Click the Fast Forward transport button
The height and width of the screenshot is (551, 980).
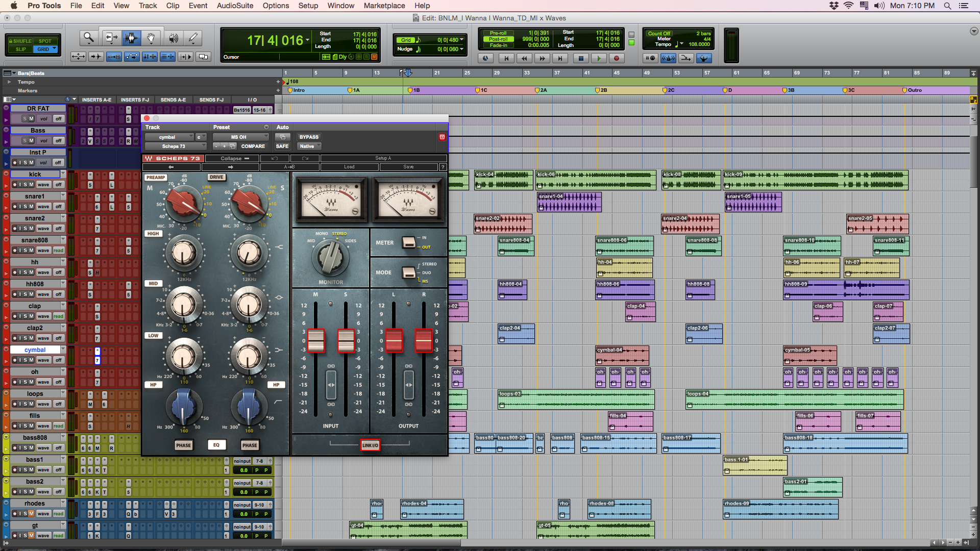click(x=542, y=58)
